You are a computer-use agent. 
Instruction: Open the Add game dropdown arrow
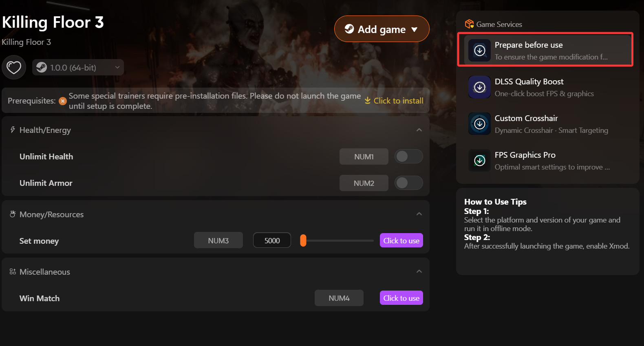415,29
